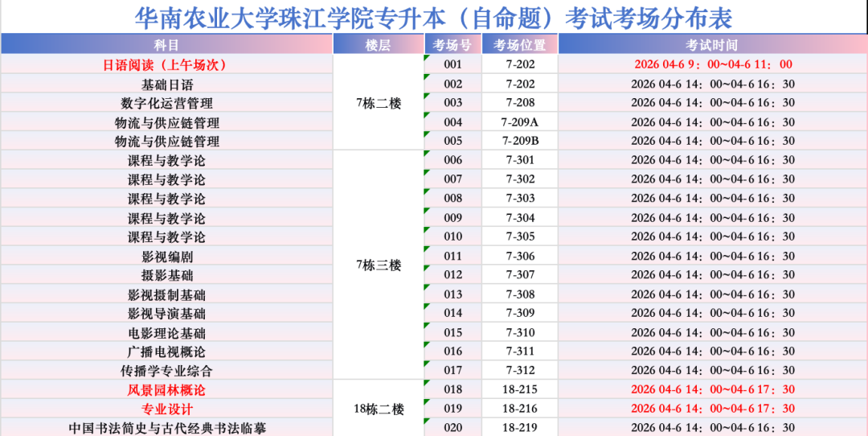Click the merged 18栋二楼 floor cell
868x436 pixels.
coord(378,409)
